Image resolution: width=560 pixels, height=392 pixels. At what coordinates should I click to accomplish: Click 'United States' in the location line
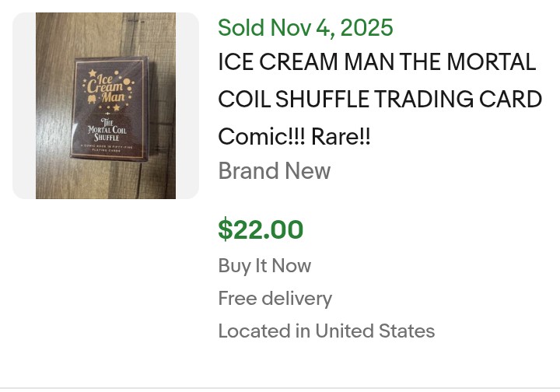375,331
